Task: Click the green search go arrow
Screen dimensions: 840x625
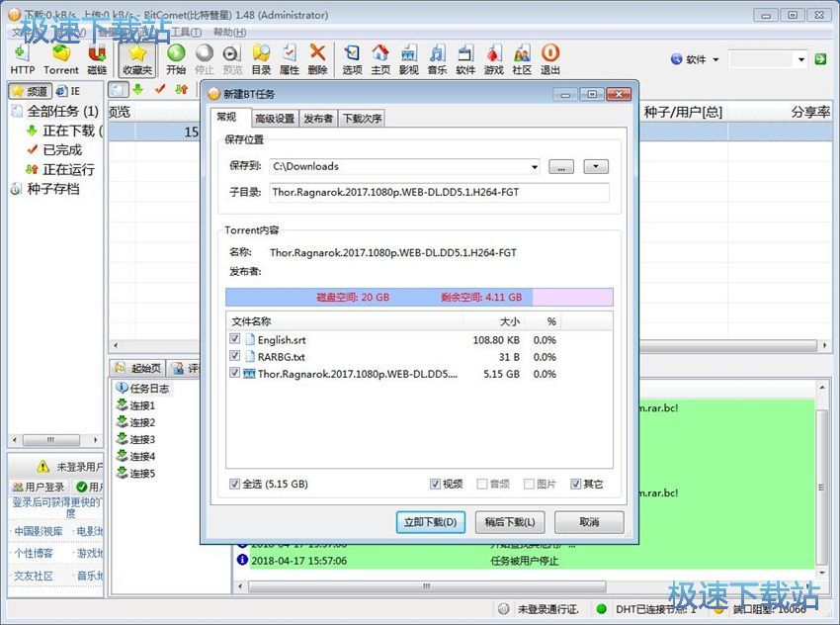Action: (820, 59)
